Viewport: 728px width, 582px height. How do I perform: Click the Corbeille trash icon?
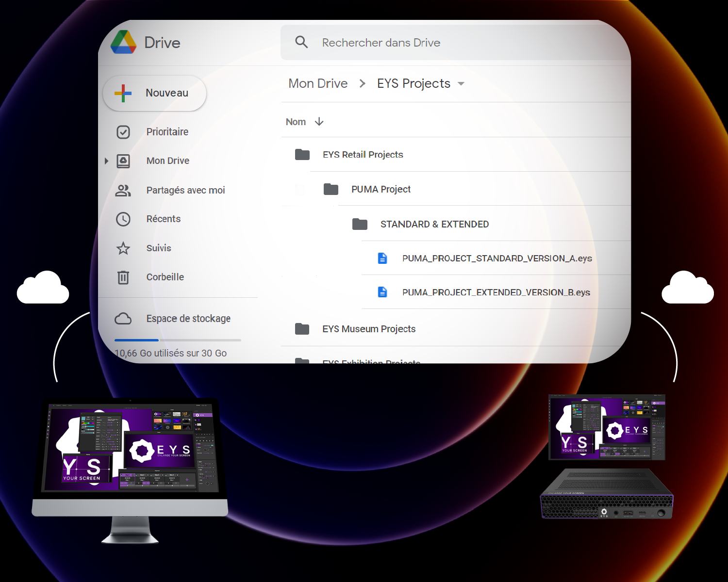123,277
